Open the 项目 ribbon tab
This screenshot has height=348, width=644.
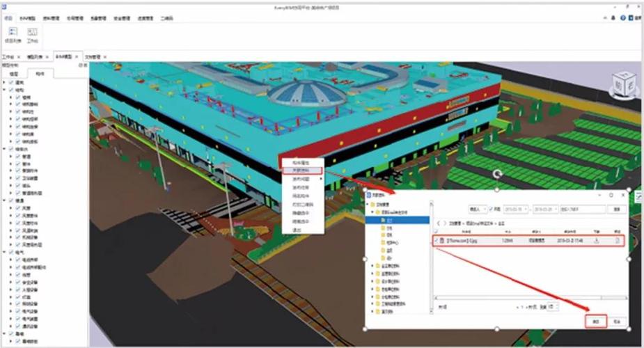tap(8, 18)
